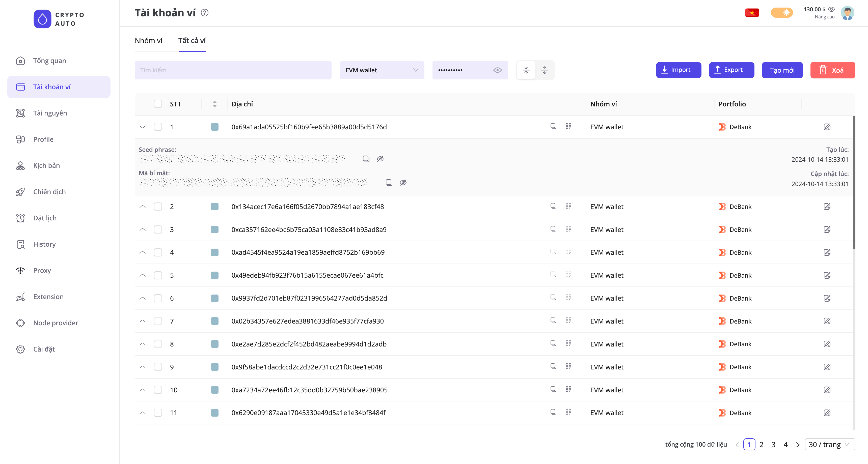Switch to the Nhóm ví tab
The width and height of the screenshot is (868, 464).
click(149, 41)
